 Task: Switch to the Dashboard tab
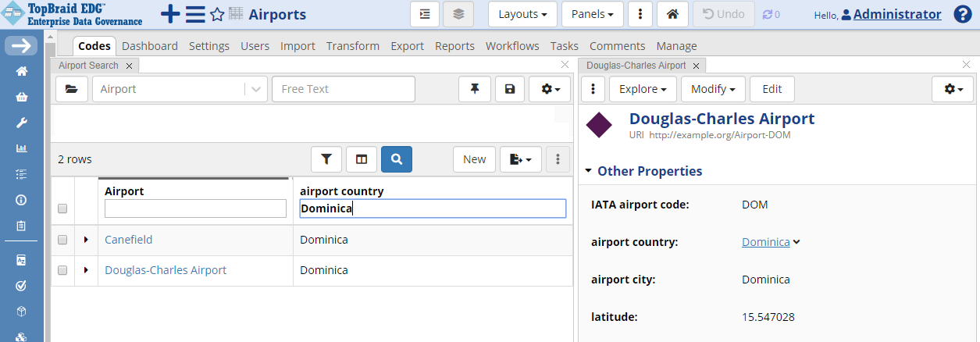150,46
